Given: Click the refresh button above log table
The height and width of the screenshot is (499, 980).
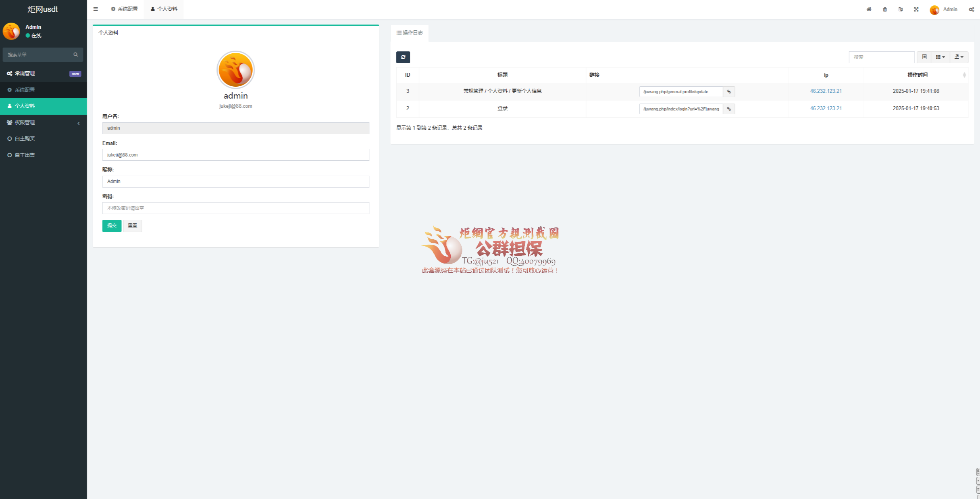Looking at the screenshot, I should tap(403, 57).
